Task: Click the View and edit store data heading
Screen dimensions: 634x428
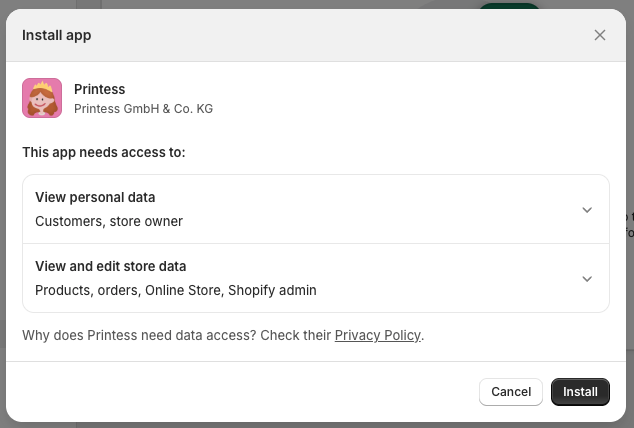Action: (111, 266)
